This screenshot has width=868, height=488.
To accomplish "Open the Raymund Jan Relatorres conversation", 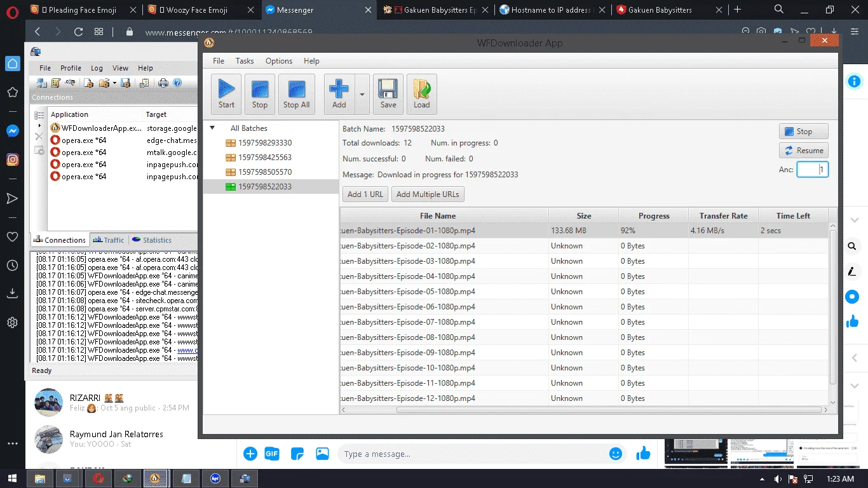I will tap(113, 439).
